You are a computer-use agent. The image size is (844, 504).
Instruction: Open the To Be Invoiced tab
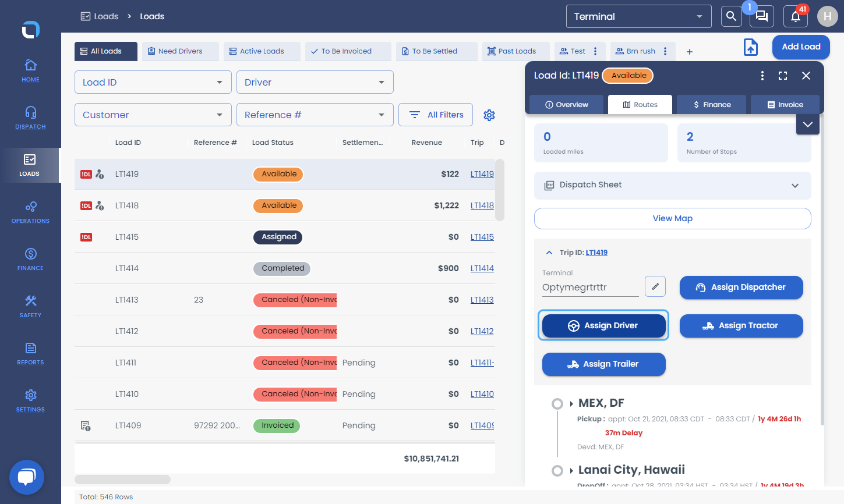click(347, 51)
